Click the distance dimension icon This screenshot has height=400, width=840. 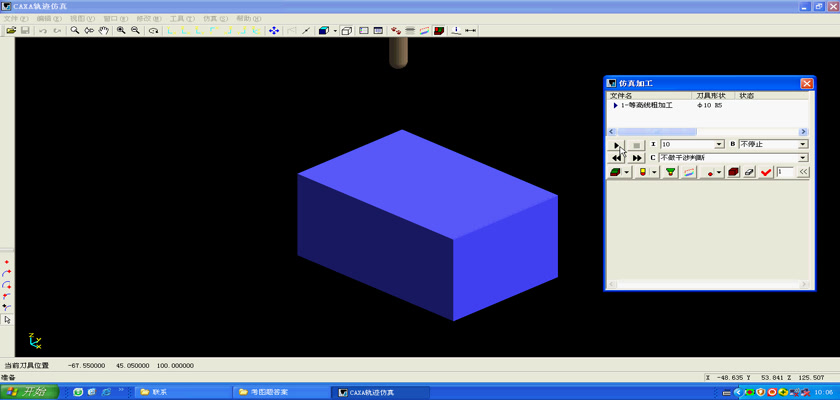(470, 31)
